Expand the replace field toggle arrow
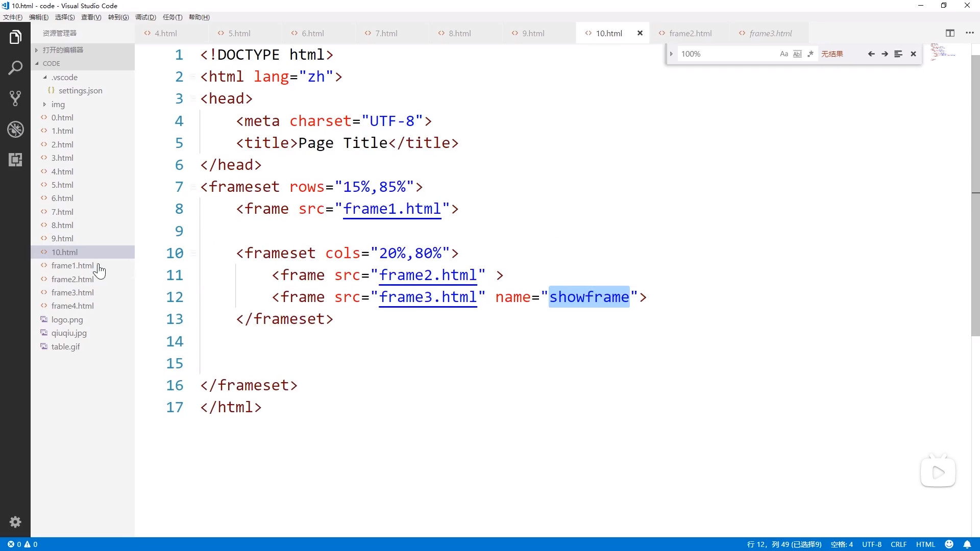980x551 pixels. (x=671, y=54)
